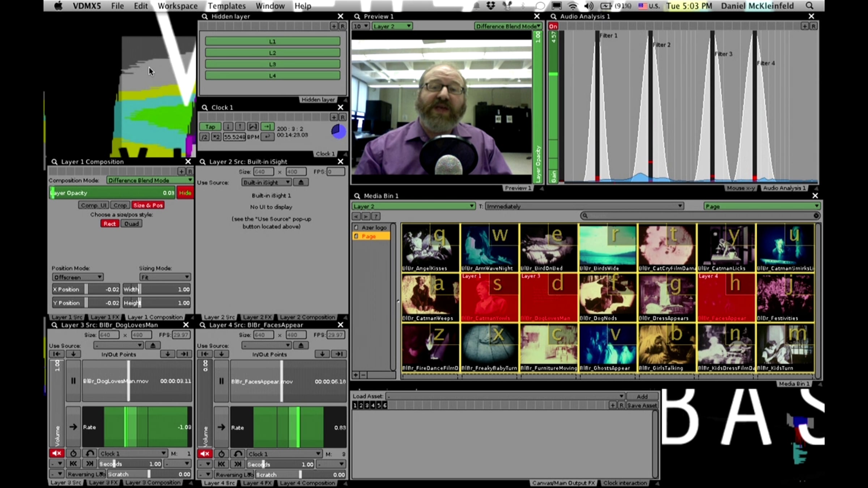868x488 pixels.
Task: Trigger the BlBr_AngelKisses clip thumbnail
Action: [x=430, y=248]
